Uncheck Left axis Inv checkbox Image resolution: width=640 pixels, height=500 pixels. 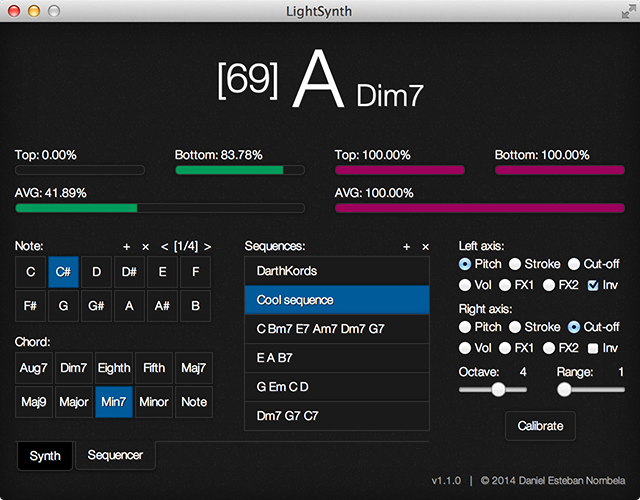pyautogui.click(x=593, y=285)
